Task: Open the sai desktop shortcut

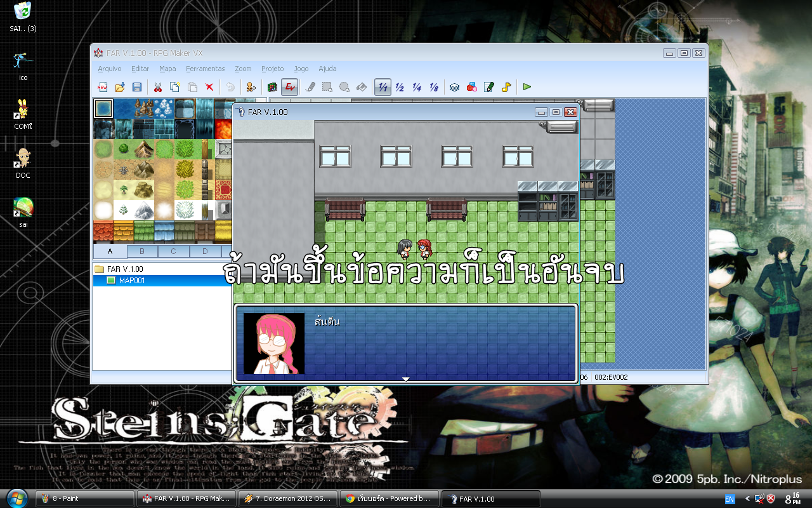Action: click(23, 212)
